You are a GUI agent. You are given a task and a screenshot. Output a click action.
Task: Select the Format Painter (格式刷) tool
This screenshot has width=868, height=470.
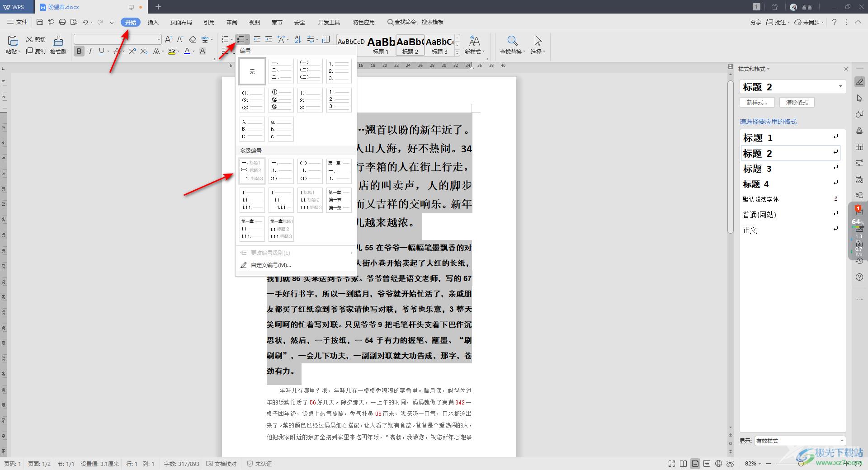click(x=58, y=45)
